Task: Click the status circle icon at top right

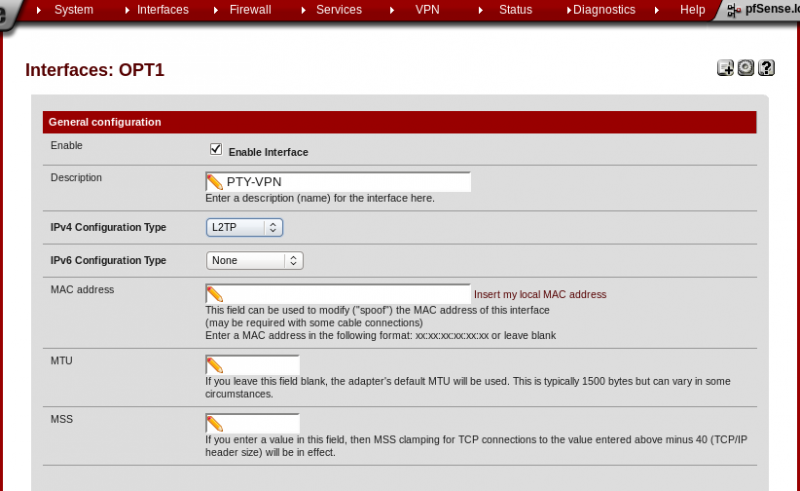Action: [745, 68]
